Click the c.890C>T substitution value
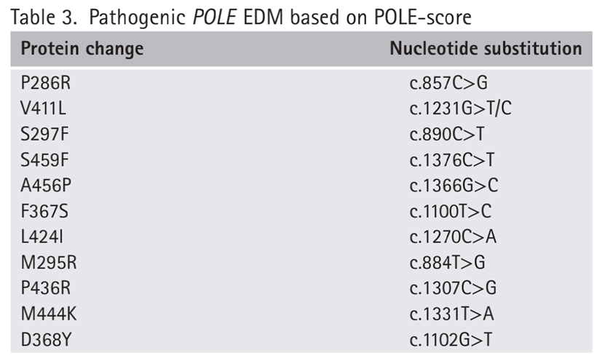This screenshot has width=605, height=364. [447, 134]
